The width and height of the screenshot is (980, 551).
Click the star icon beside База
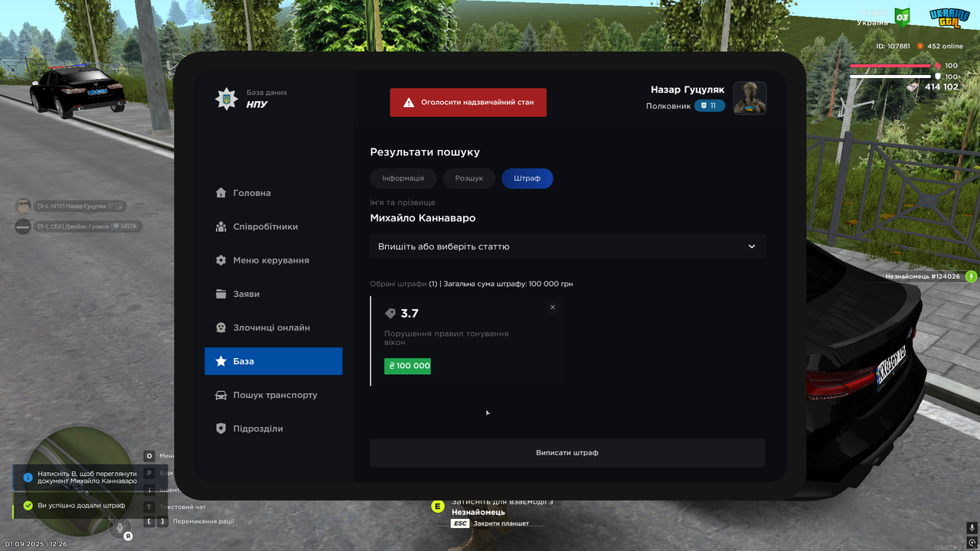pyautogui.click(x=221, y=361)
